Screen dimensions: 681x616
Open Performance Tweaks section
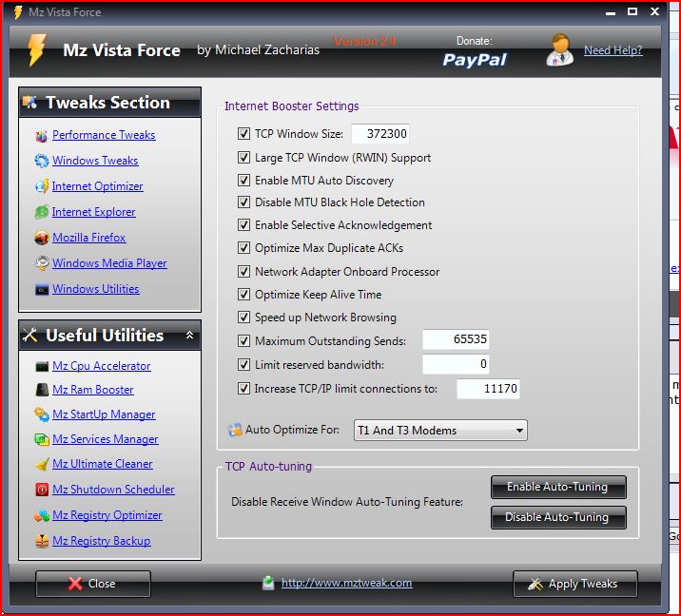(104, 135)
